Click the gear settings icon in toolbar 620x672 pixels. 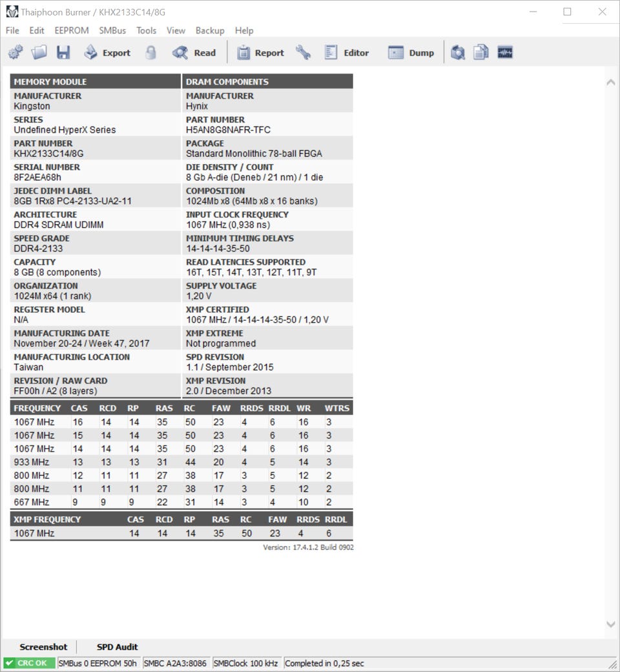[15, 53]
